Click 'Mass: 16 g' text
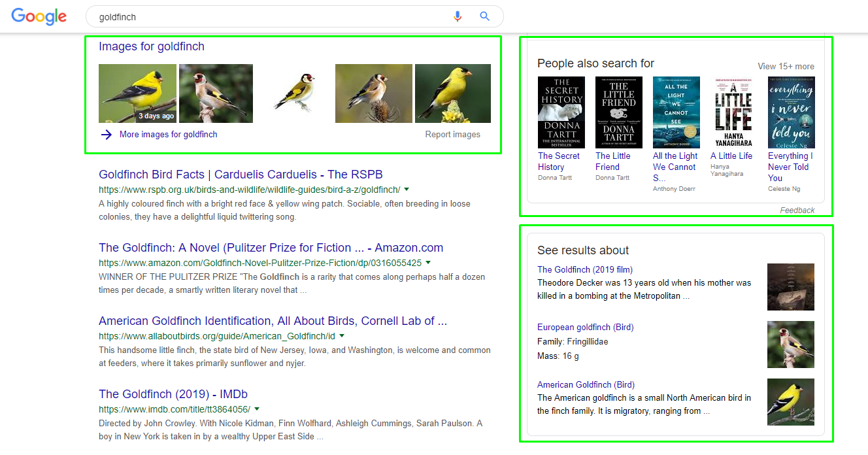868x455 pixels. tap(558, 356)
